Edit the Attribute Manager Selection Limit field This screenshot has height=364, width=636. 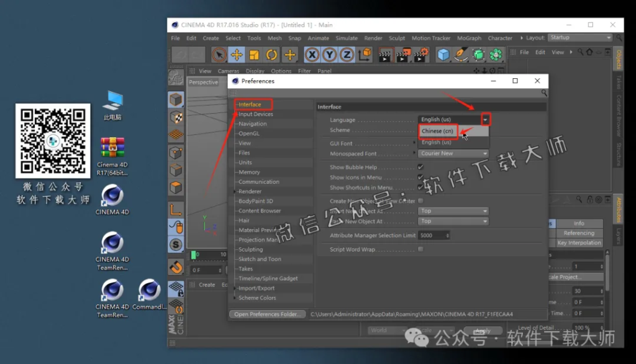click(433, 235)
